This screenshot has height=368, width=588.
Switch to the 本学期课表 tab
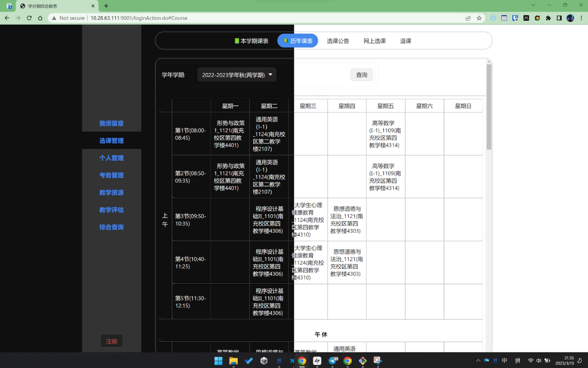251,41
